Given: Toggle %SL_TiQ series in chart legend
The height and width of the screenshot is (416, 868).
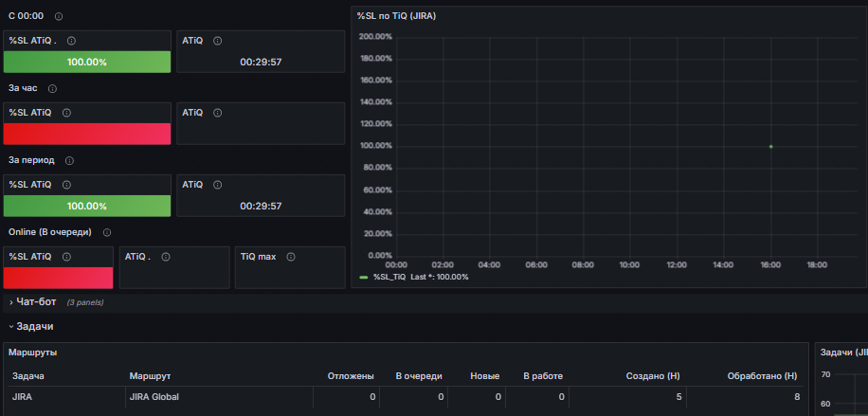Looking at the screenshot, I should tap(389, 277).
